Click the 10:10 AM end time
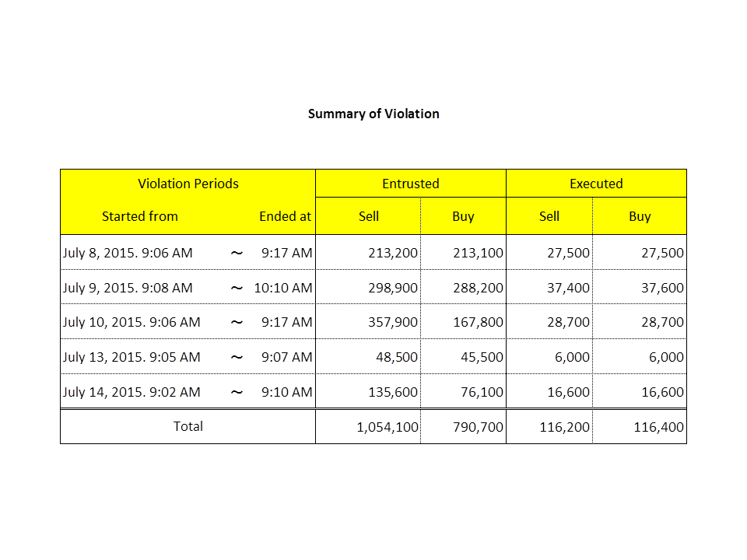Image resolution: width=747 pixels, height=560 pixels. pyautogui.click(x=283, y=288)
